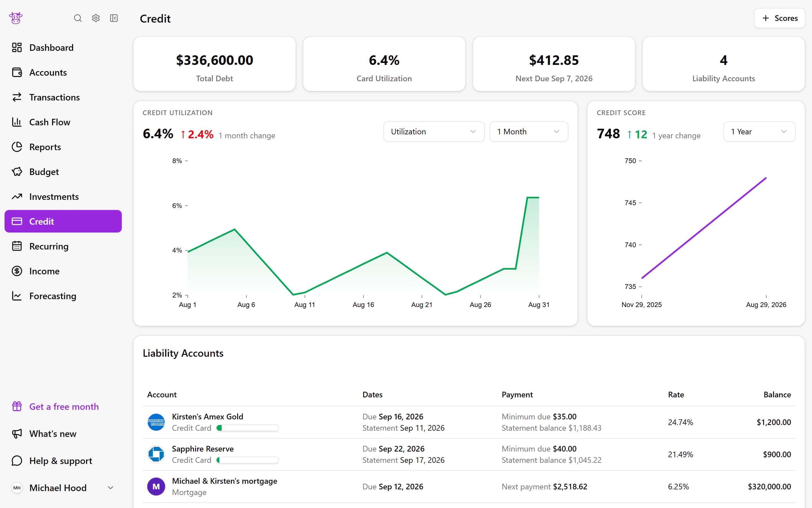812x508 pixels.
Task: Click the Recurring calendar icon
Action: click(x=17, y=246)
